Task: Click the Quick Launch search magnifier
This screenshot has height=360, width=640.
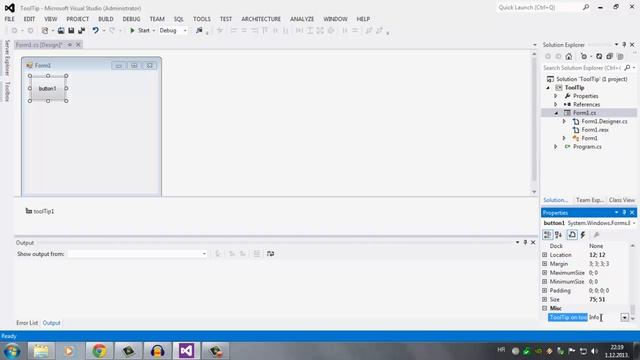Action: tap(586, 7)
